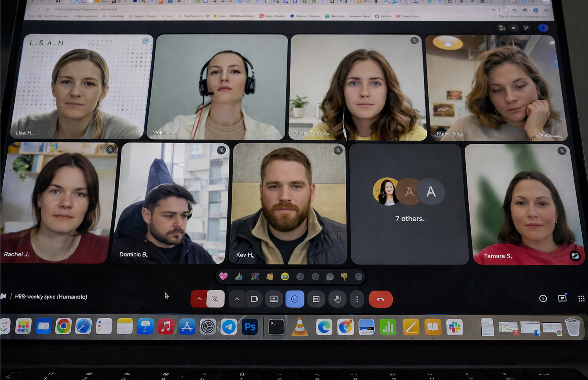Send the thumbs down reaction
Viewport: 588px width, 380px height.
[344, 276]
